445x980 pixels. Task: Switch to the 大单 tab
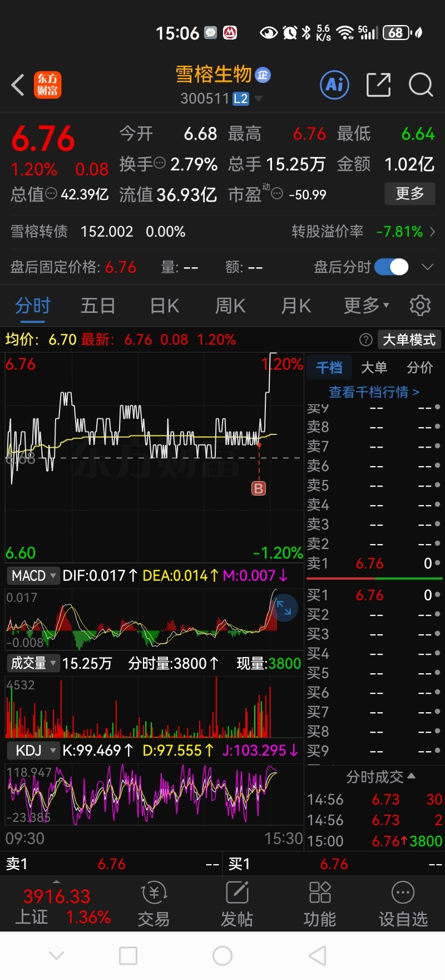(374, 367)
